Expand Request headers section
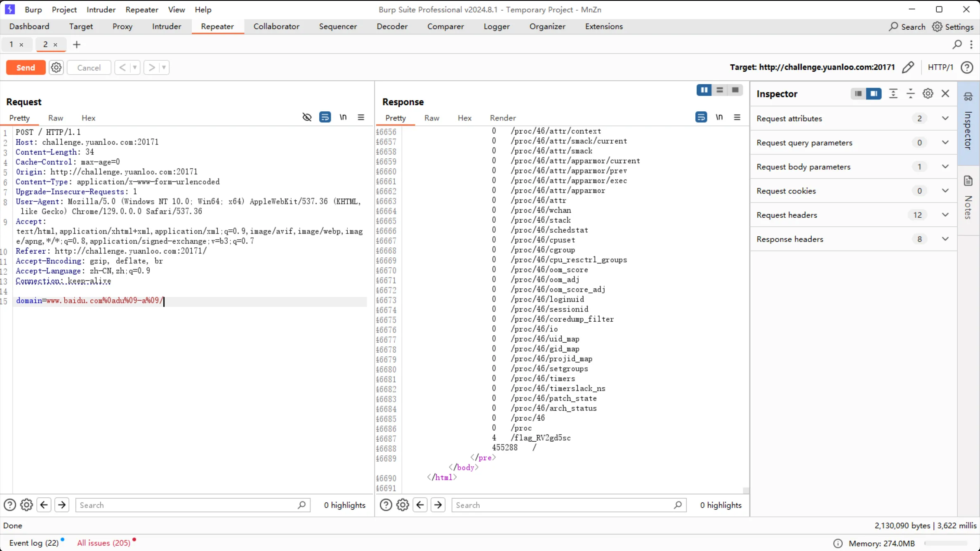This screenshot has width=980, height=551. [x=945, y=215]
